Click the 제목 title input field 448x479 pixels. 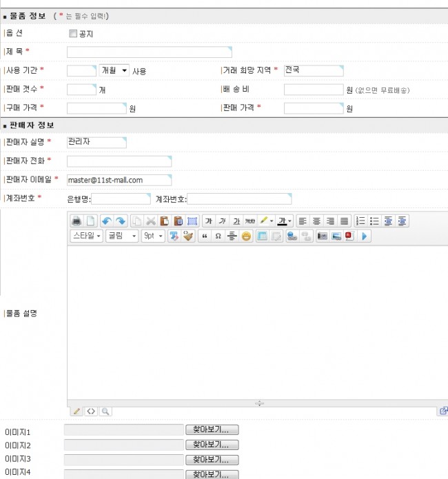[x=149, y=52]
